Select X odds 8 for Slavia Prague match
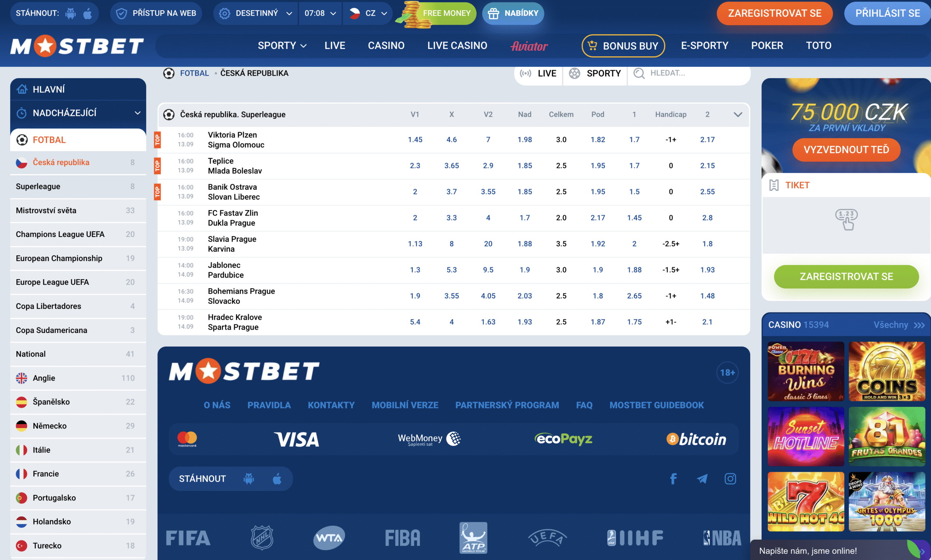 coord(452,244)
